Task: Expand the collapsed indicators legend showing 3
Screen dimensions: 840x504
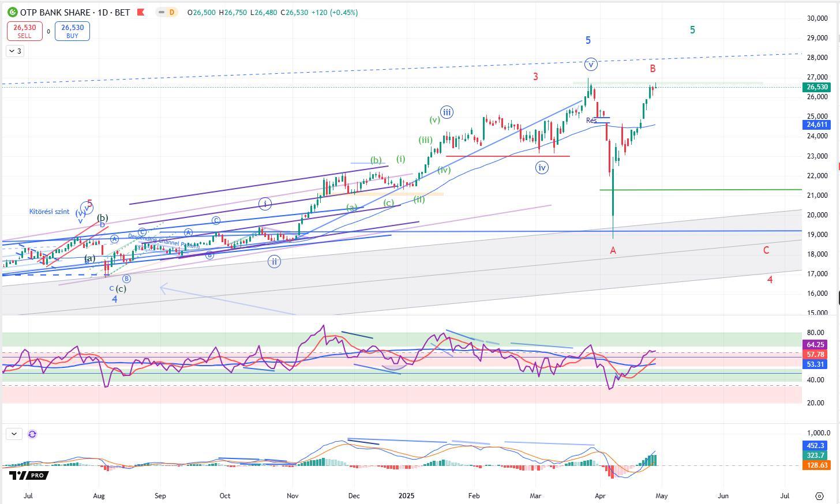Action: (x=15, y=51)
